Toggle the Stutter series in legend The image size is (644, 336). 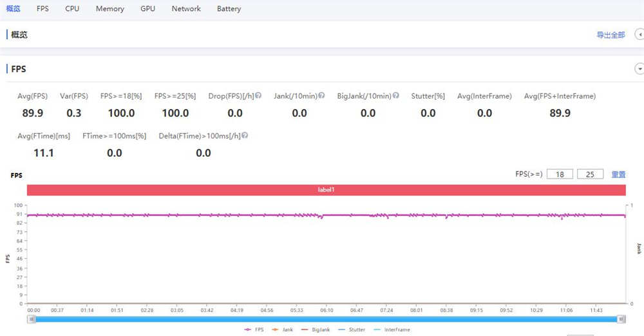click(351, 330)
